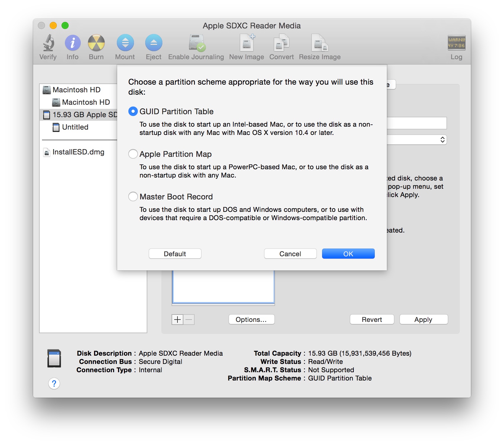Screen dimensions: 504x445
Task: Open the Log viewer icon
Action: 456,43
